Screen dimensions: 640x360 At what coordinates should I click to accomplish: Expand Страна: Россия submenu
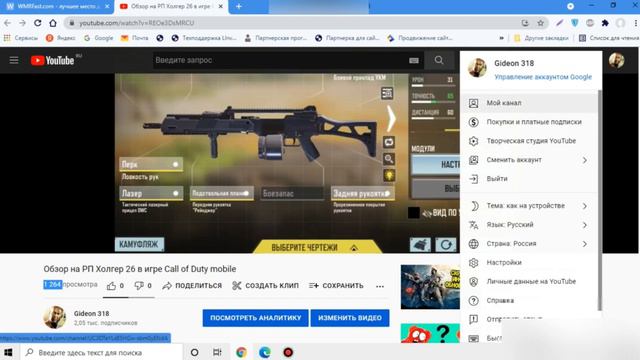(x=529, y=244)
